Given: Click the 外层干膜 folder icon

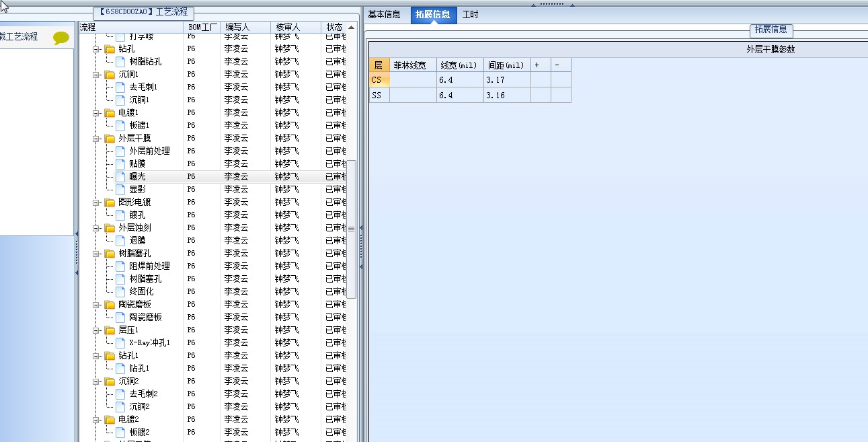Looking at the screenshot, I should (x=110, y=139).
